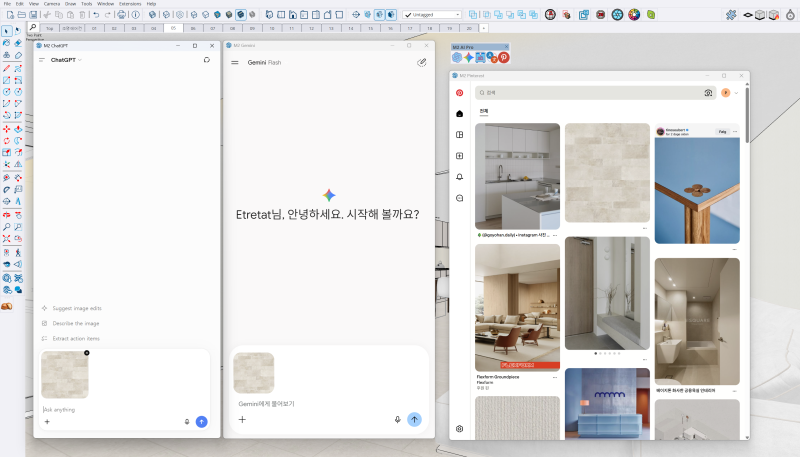Click the camera aperture extension icon

pos(617,15)
